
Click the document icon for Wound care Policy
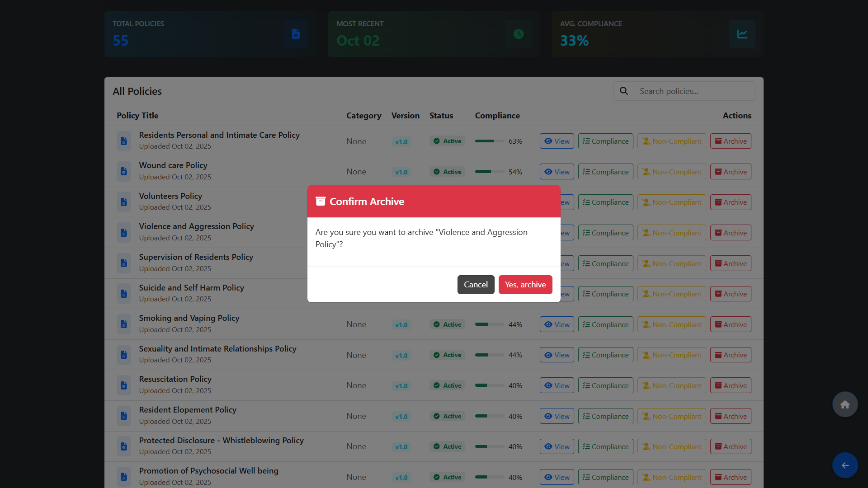click(124, 171)
